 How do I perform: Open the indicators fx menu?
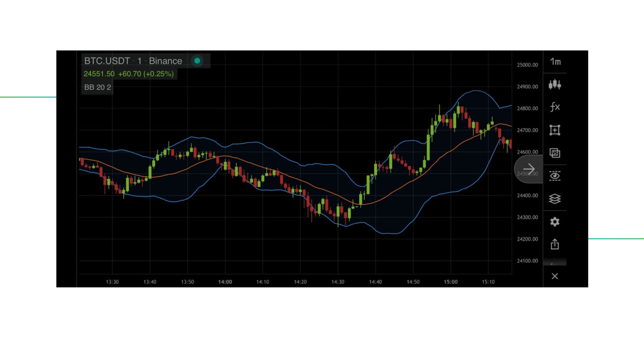click(555, 107)
